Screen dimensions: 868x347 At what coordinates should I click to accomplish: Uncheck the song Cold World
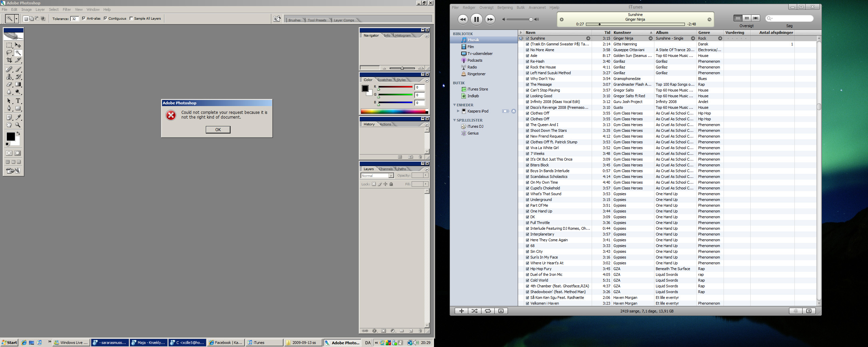527,280
